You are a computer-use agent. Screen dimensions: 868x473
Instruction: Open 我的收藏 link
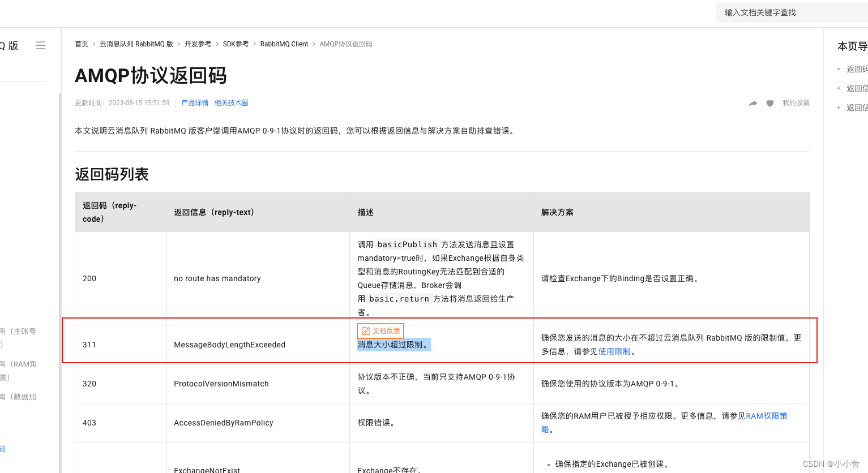pos(796,103)
